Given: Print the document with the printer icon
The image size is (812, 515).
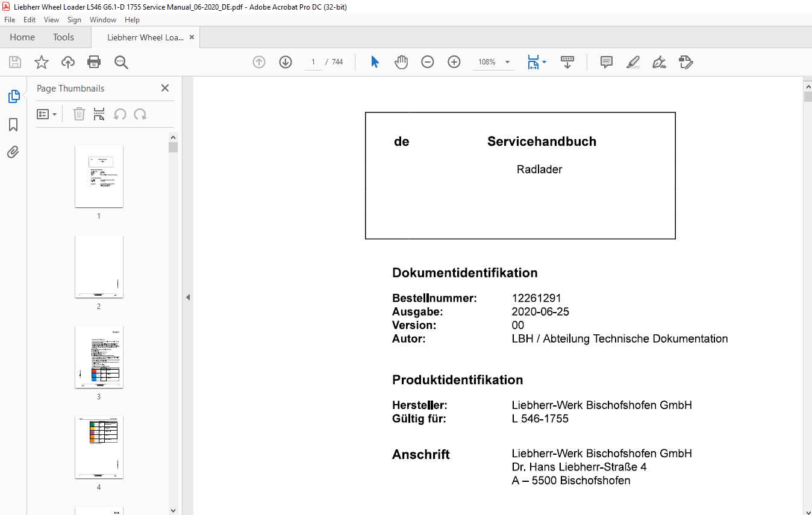Looking at the screenshot, I should coord(94,62).
